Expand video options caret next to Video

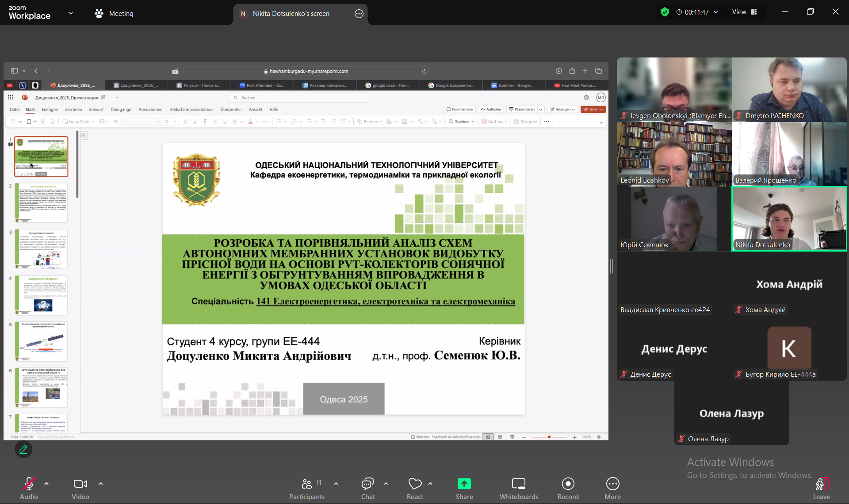coord(101,484)
